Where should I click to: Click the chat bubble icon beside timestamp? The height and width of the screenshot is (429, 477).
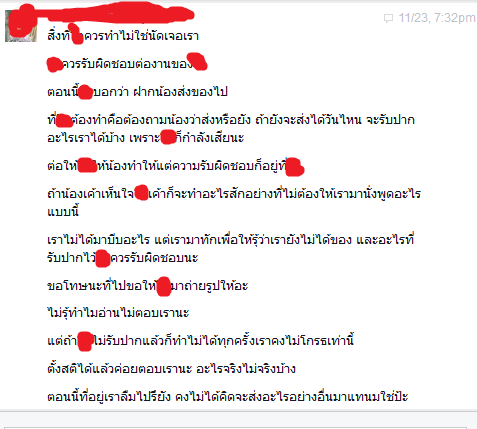388,18
